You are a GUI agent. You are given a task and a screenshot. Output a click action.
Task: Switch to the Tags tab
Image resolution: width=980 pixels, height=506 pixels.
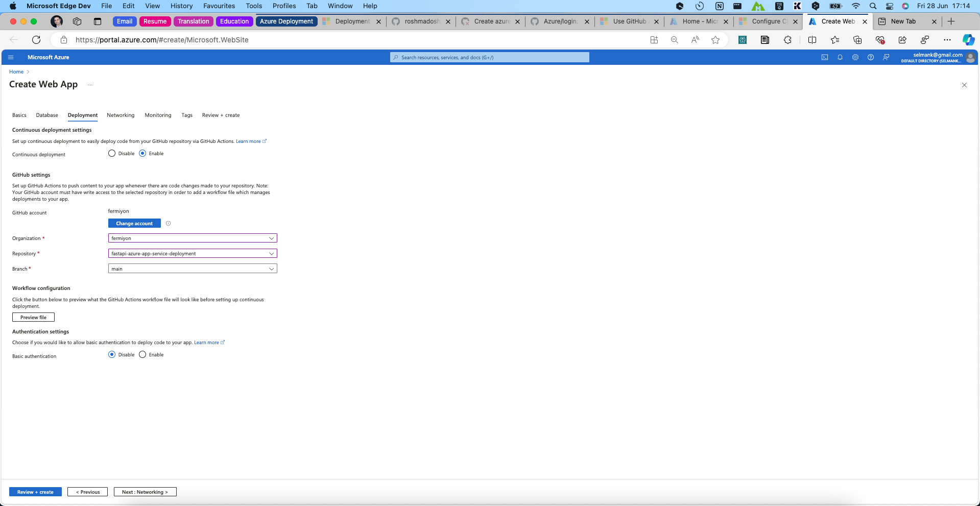point(187,115)
